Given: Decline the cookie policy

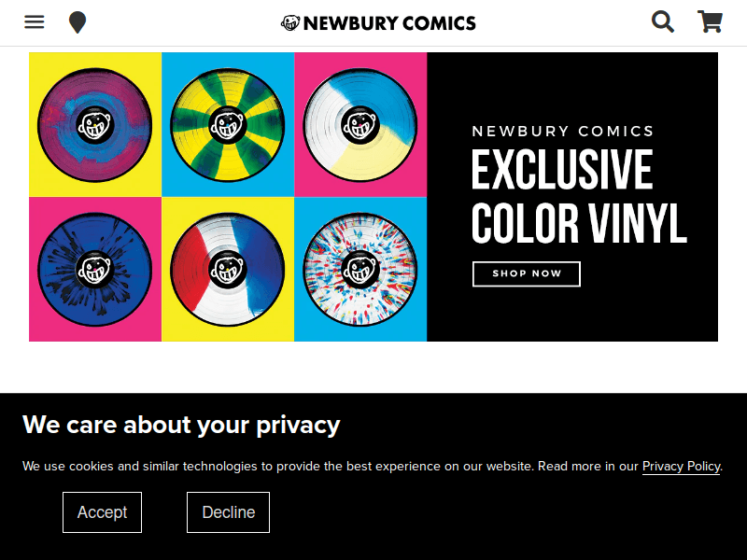Looking at the screenshot, I should (228, 511).
